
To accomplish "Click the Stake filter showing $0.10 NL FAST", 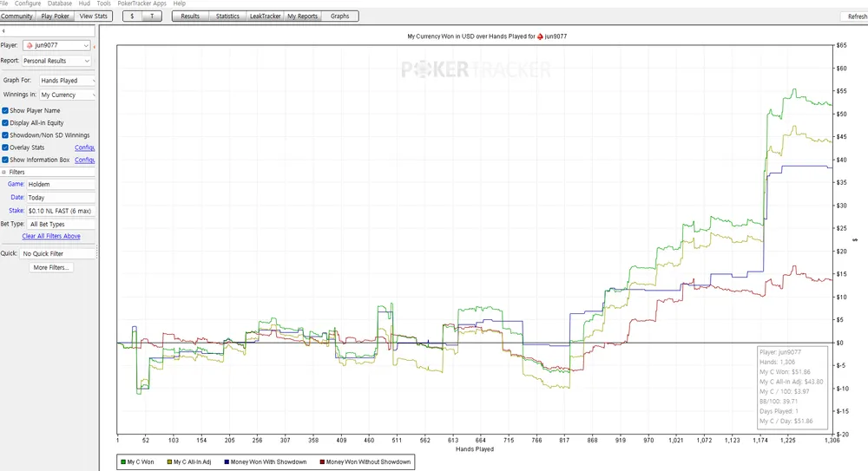I will [61, 211].
